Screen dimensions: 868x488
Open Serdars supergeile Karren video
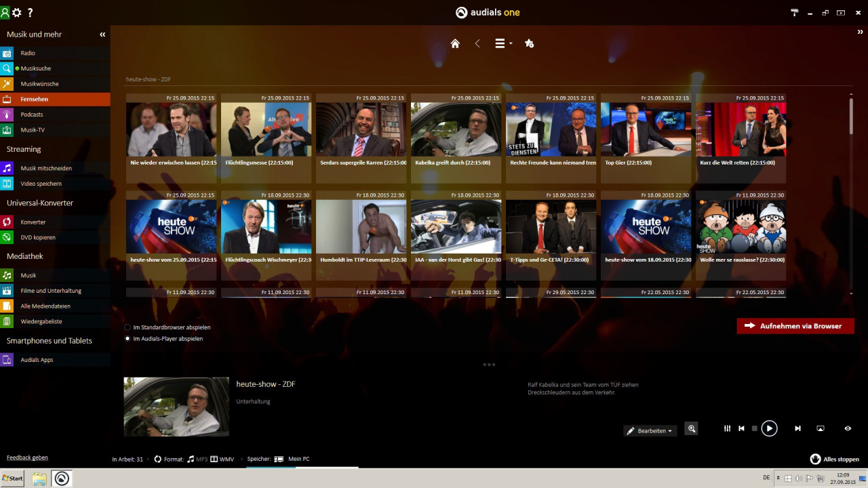tap(361, 129)
